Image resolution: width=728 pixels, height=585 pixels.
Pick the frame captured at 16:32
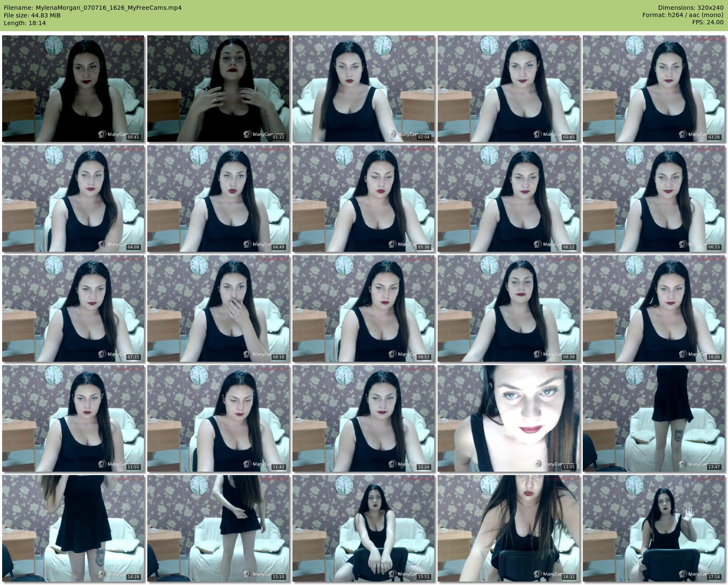click(x=508, y=528)
